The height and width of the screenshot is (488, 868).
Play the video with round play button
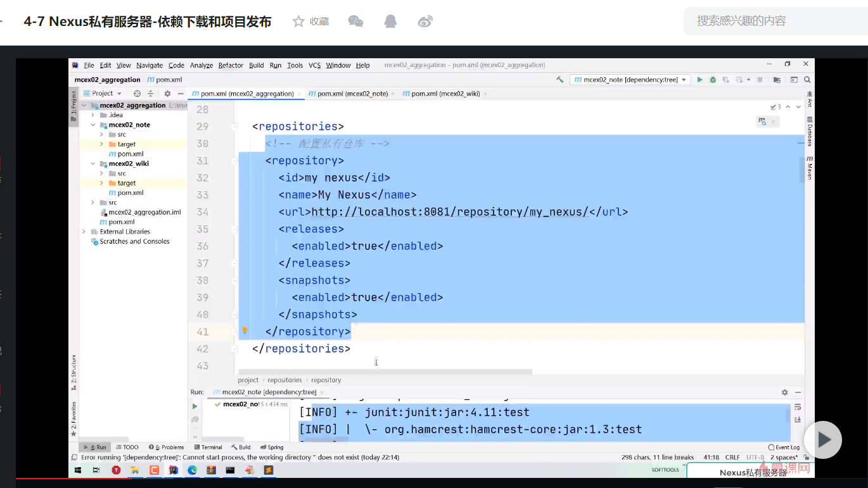point(822,439)
